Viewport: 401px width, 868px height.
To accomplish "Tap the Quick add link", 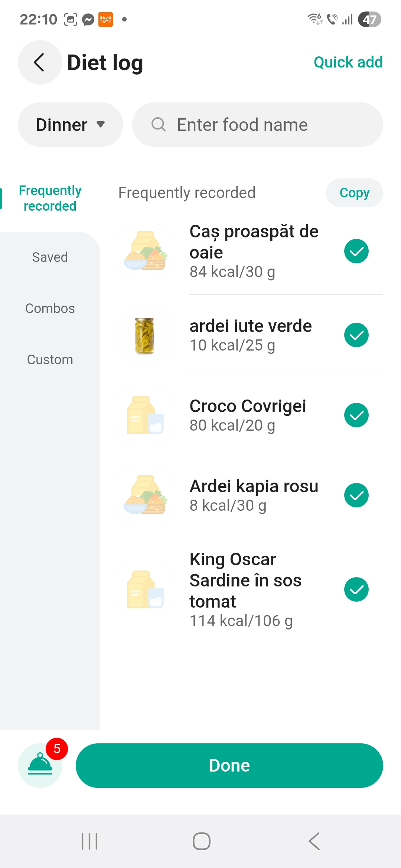I will (x=348, y=62).
